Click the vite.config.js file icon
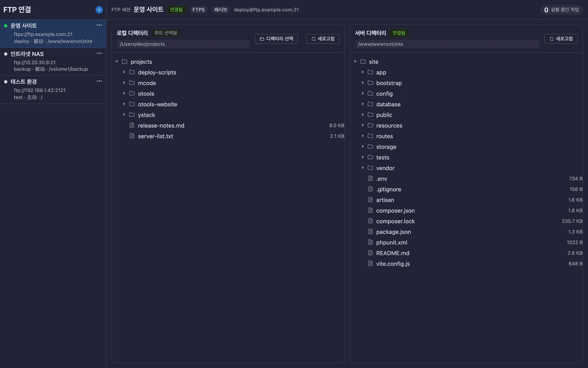The width and height of the screenshot is (588, 368). [370, 263]
